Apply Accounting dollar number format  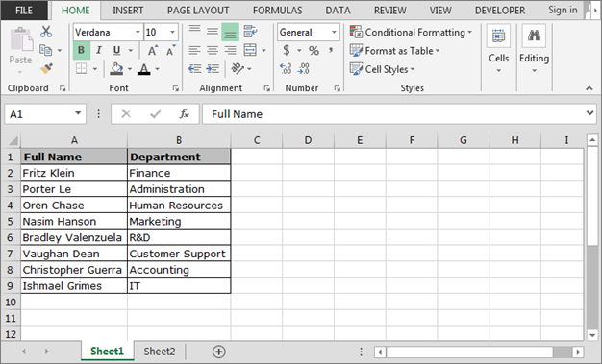pos(287,50)
